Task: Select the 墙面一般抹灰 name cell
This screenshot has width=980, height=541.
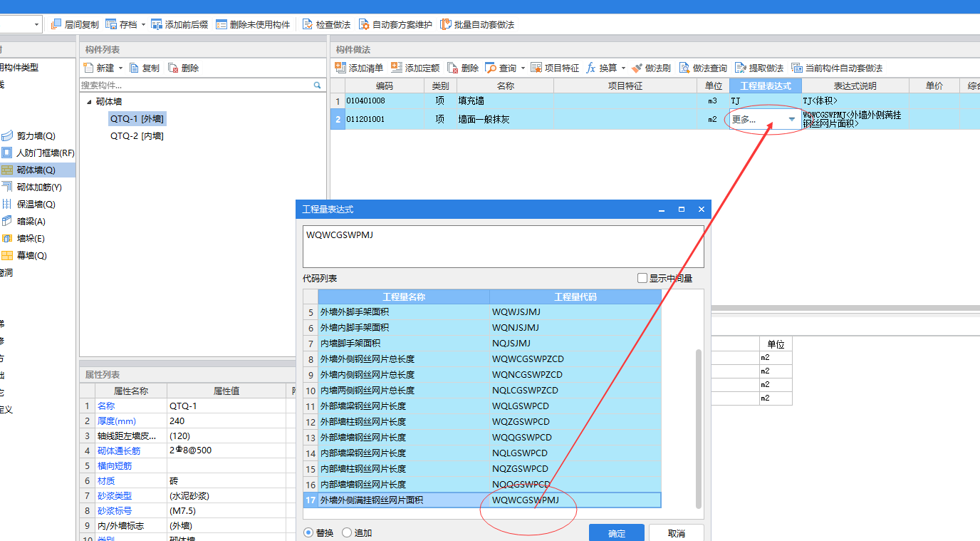Action: point(504,119)
